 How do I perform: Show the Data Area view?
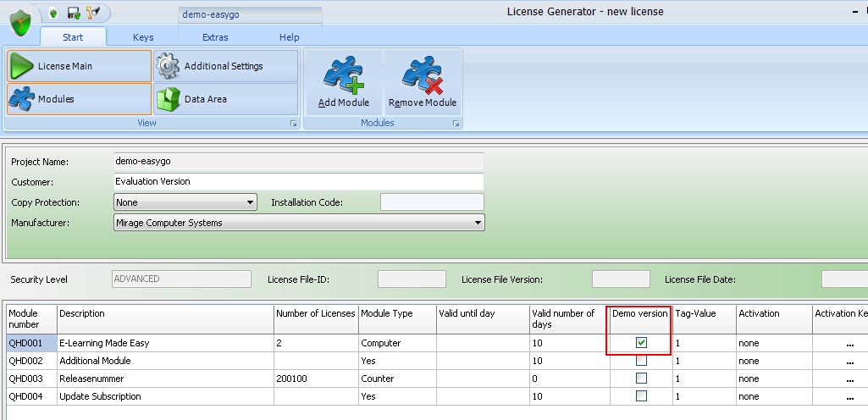226,99
